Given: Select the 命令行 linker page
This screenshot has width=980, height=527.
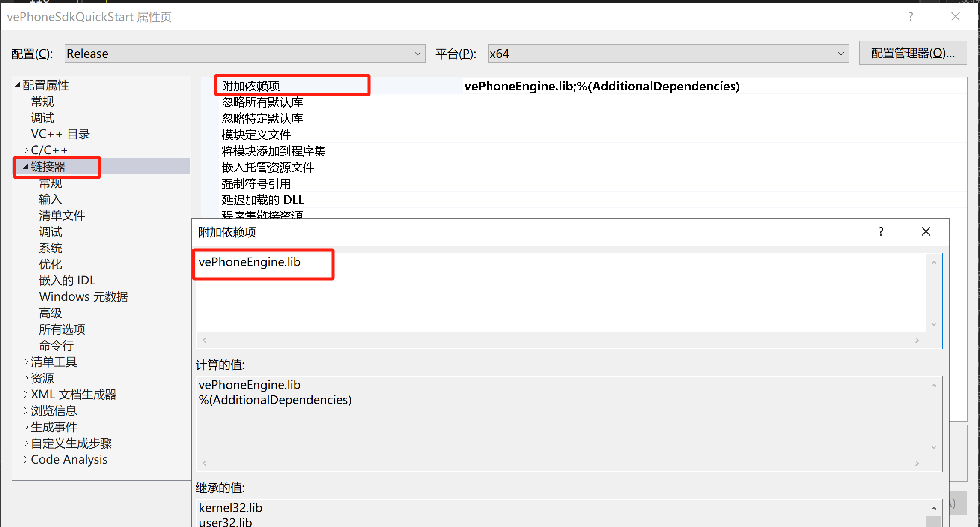Looking at the screenshot, I should click(56, 346).
